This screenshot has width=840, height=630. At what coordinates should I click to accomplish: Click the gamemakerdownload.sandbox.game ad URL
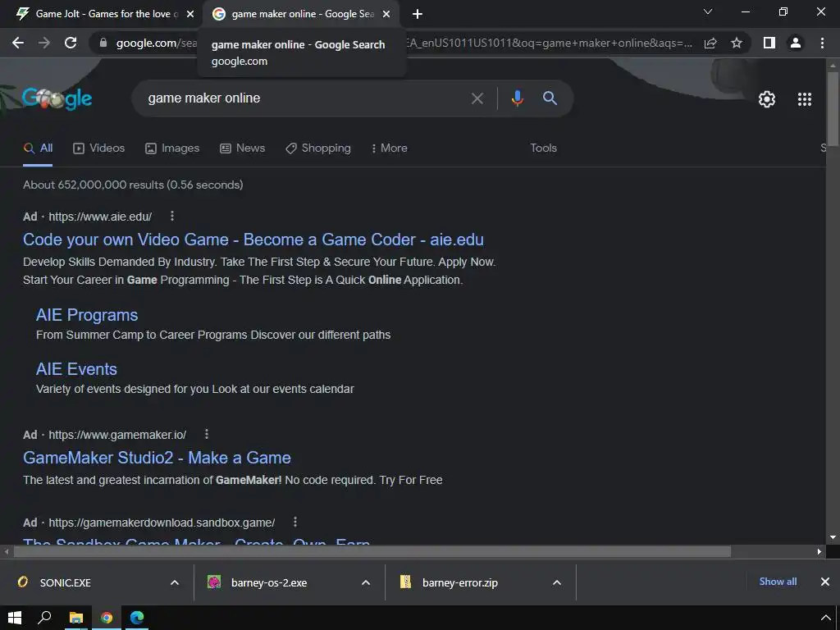pyautogui.click(x=162, y=523)
